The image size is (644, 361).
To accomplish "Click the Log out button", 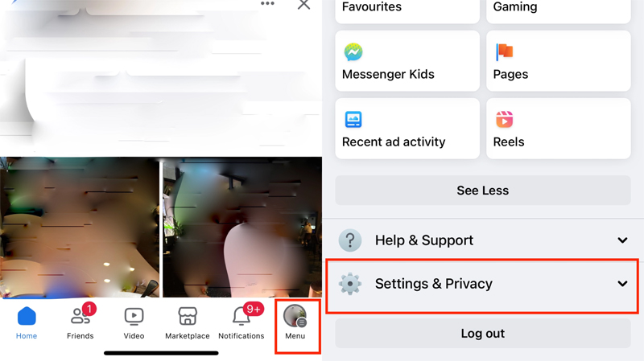I will 483,334.
